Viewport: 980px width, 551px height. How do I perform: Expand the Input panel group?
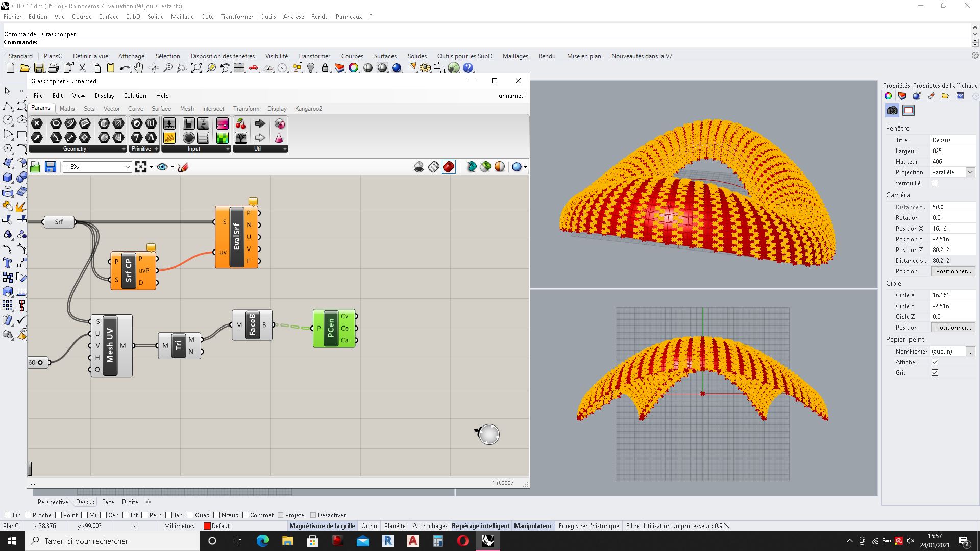coord(228,149)
